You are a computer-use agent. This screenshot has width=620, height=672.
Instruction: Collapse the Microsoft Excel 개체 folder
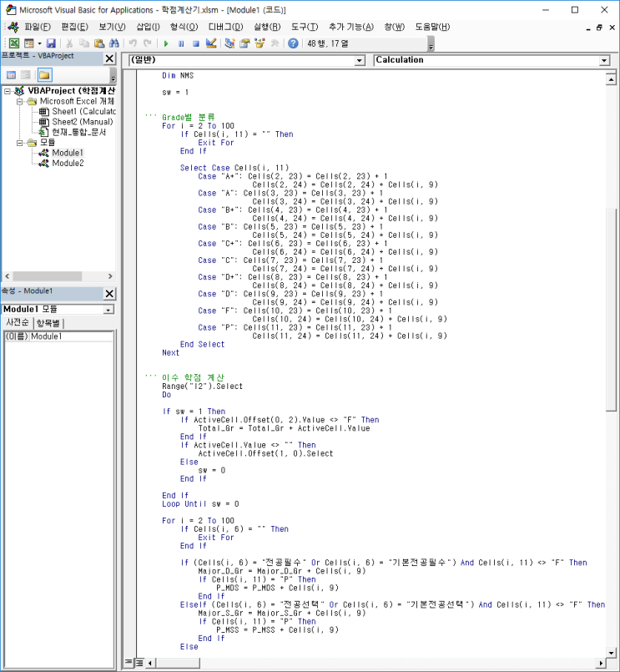[20, 102]
